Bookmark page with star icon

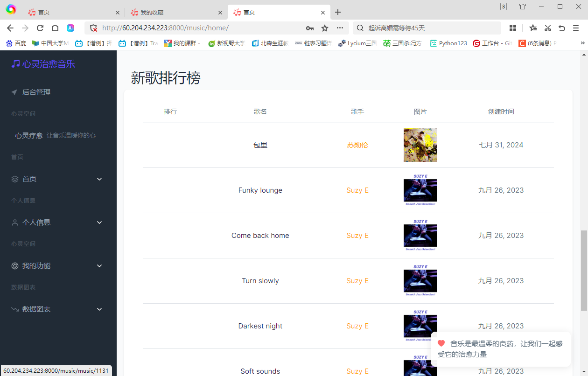click(x=325, y=28)
